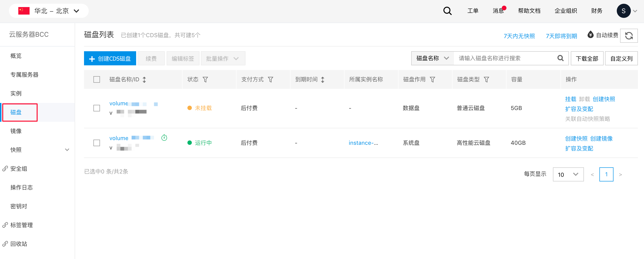Click the messages red notification dot

pyautogui.click(x=504, y=8)
